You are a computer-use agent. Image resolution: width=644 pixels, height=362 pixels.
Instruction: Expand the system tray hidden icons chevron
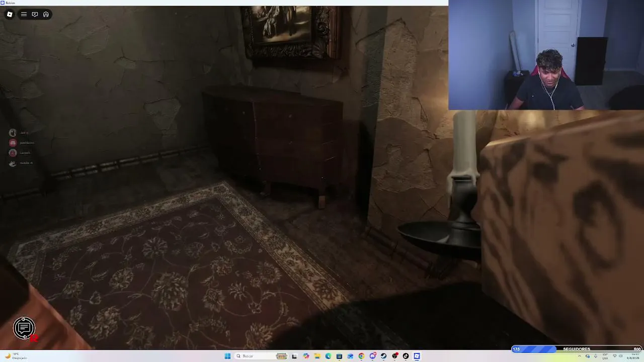click(x=579, y=356)
